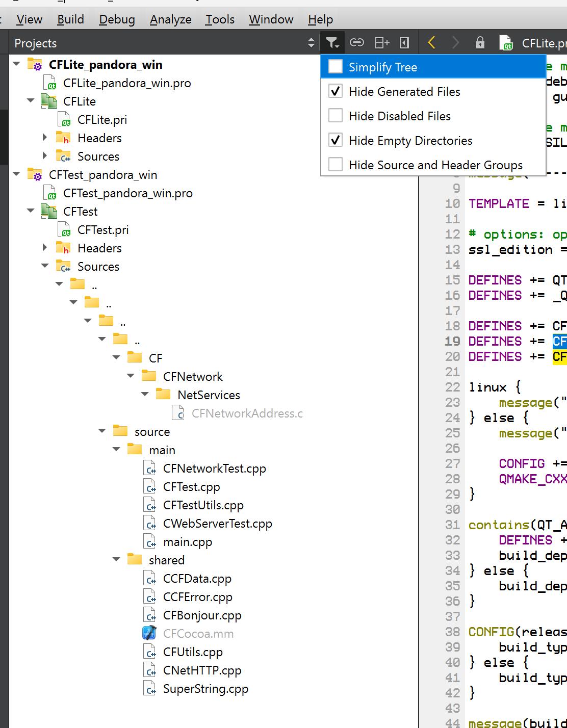Select SuperString.cpp file
This screenshot has width=567, height=728.
coord(206,689)
